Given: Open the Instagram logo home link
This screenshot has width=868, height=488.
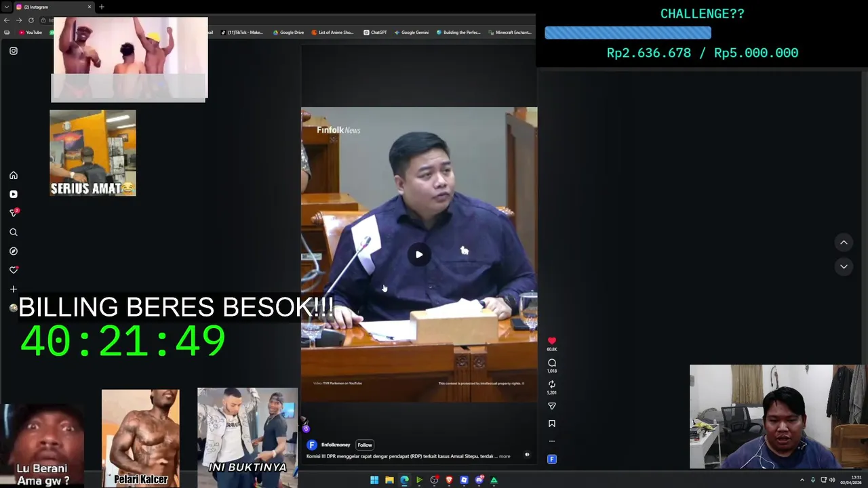Looking at the screenshot, I should point(14,51).
